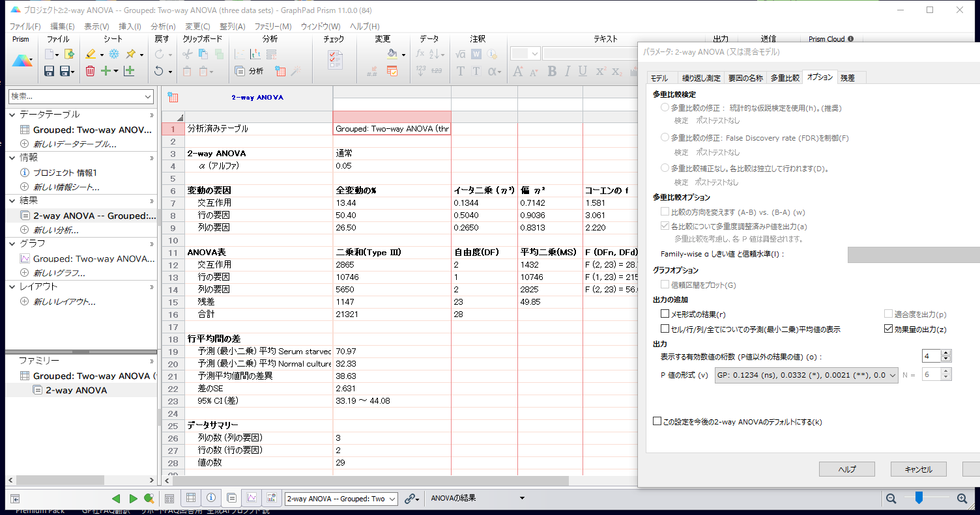Uncheck 効果量の出力 checkbox
980x515 pixels.
[x=888, y=329]
